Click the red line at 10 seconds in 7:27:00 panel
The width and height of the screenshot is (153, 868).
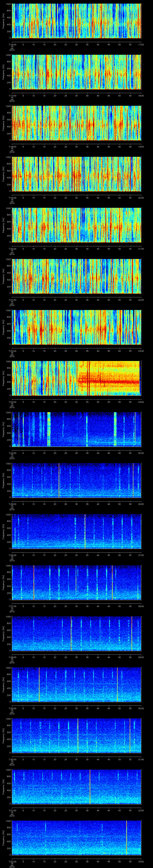click(x=34, y=582)
